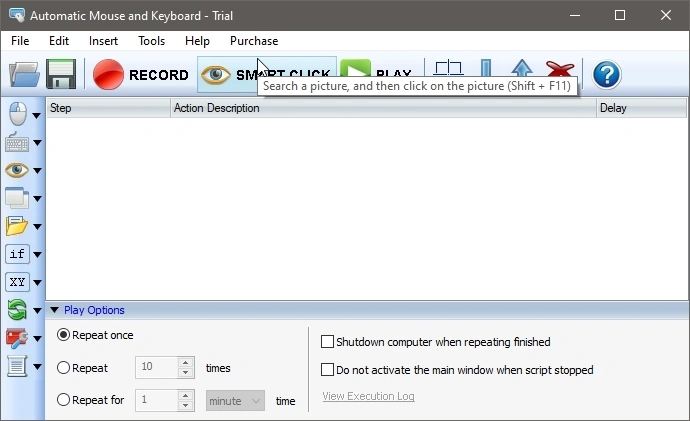The width and height of the screenshot is (690, 421).
Task: Click the 'if' condition icon in sidebar
Action: (17, 254)
